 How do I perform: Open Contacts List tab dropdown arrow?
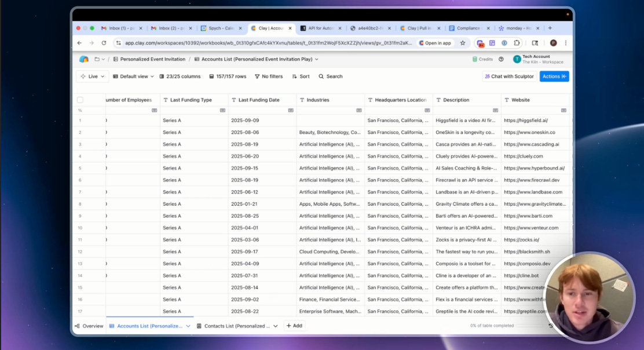[x=276, y=326]
